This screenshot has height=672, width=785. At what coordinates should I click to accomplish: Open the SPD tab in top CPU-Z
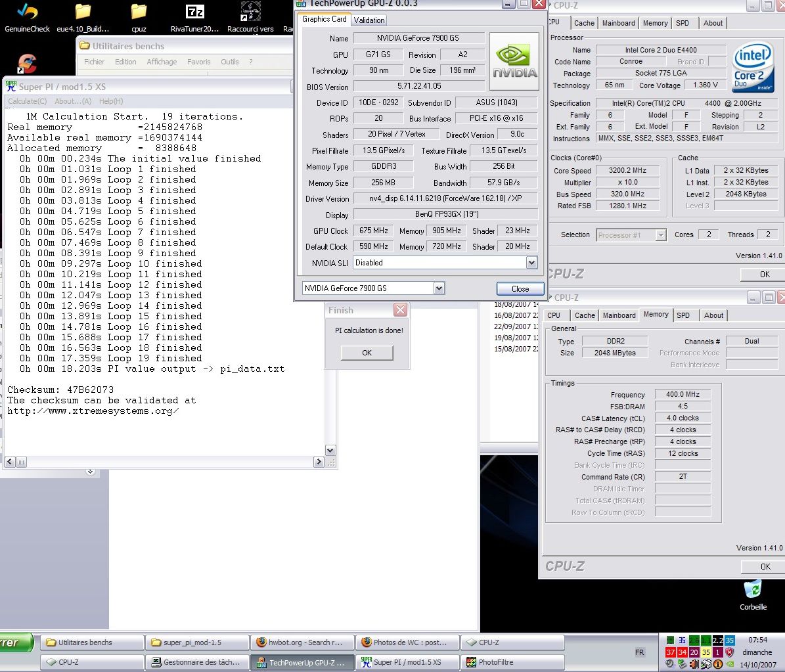[683, 23]
